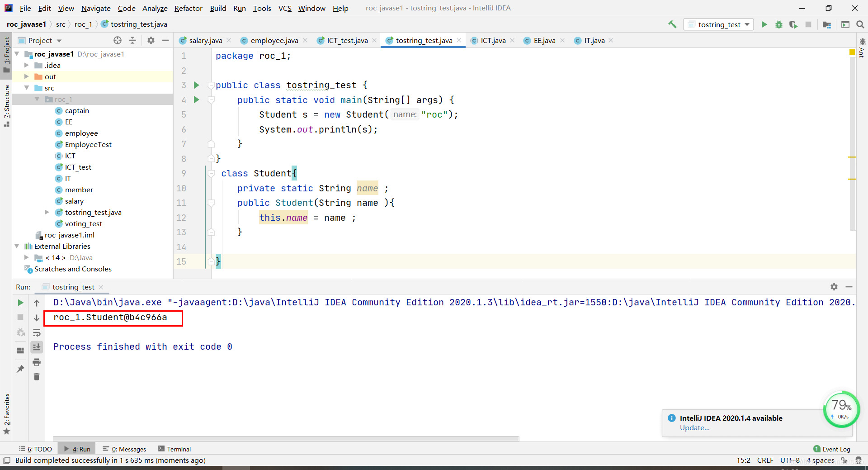Collapse the roc_1 package
Screen dimensions: 868x470
37,99
